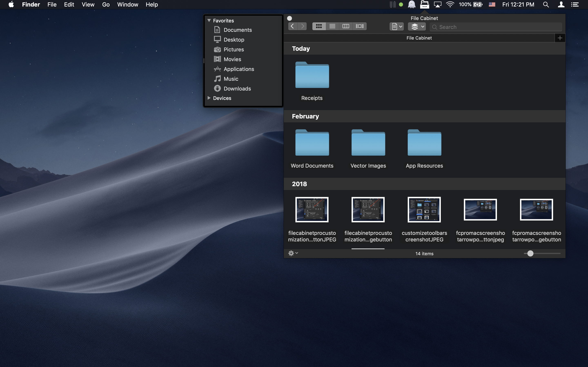Click the iCloud Drive layers icon
Viewport: 588px width, 367px height.
pyautogui.click(x=416, y=26)
